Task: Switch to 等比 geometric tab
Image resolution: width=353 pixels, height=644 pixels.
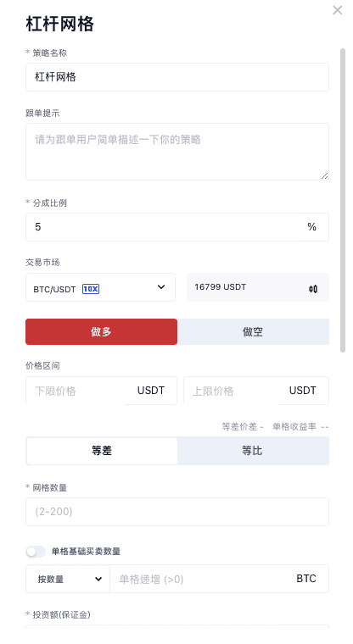Action: click(x=253, y=451)
